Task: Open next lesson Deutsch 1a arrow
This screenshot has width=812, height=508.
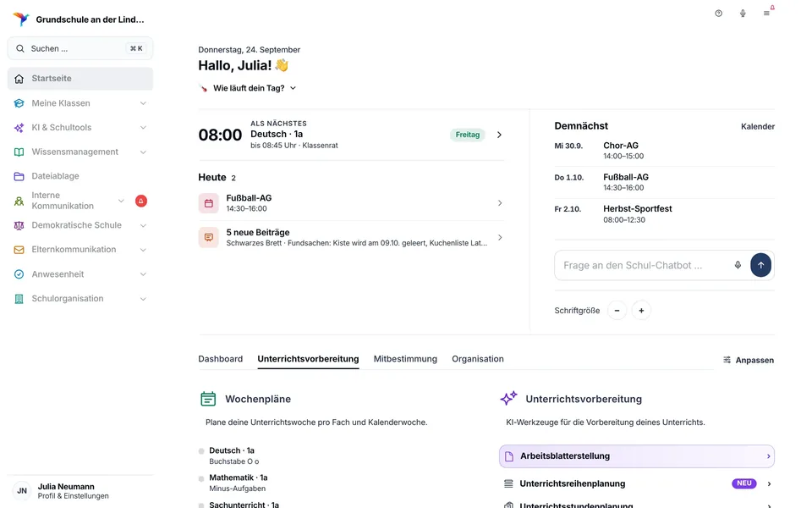Action: point(499,135)
